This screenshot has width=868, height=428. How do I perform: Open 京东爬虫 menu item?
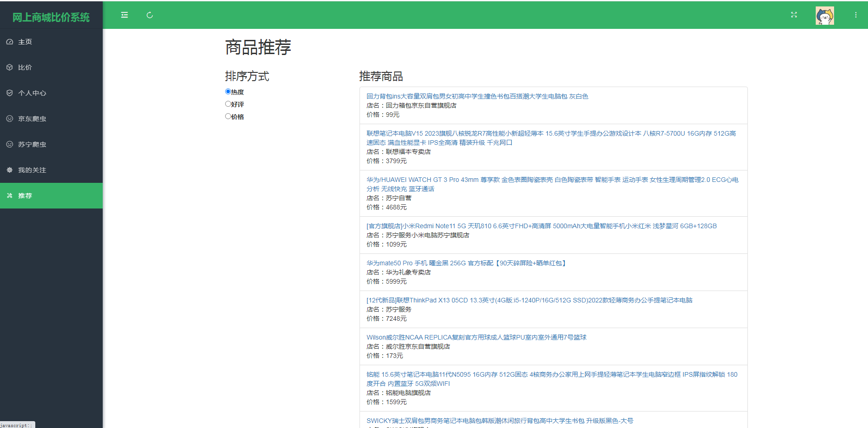coord(51,119)
